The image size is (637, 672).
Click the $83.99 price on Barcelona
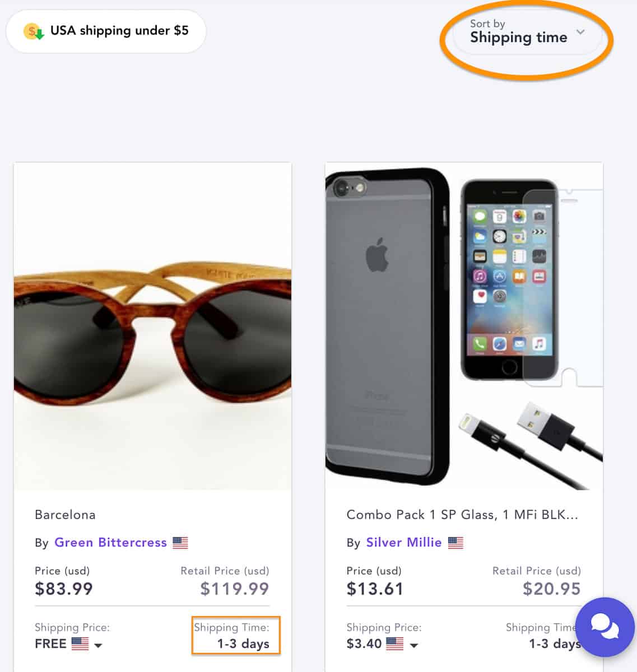[x=63, y=589]
